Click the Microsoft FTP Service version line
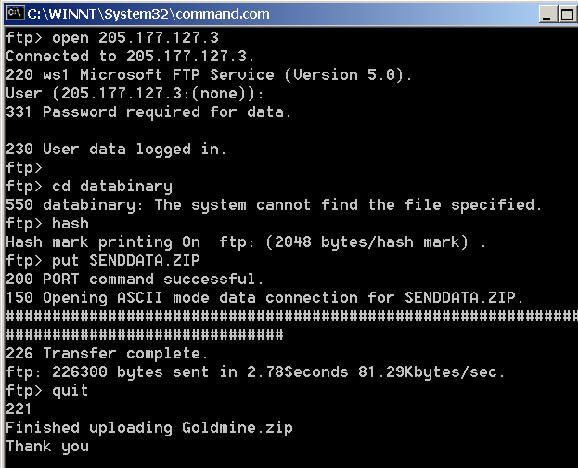This screenshot has width=578, height=468. tap(208, 75)
